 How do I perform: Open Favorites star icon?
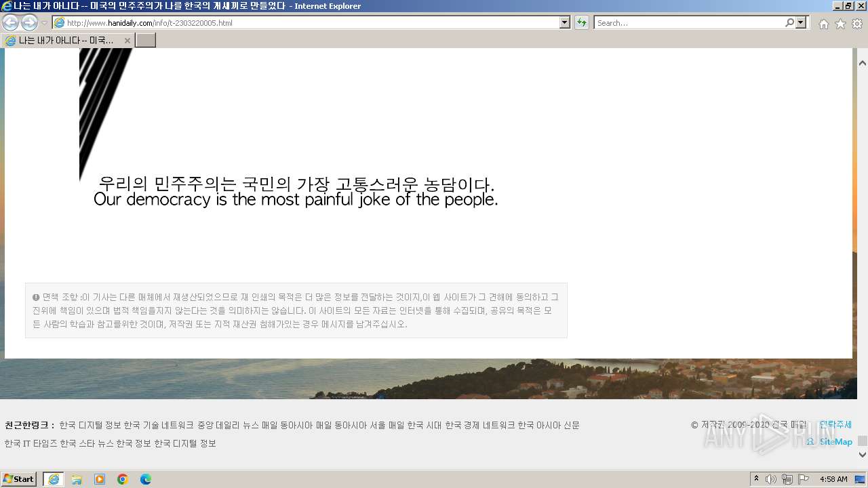[840, 24]
